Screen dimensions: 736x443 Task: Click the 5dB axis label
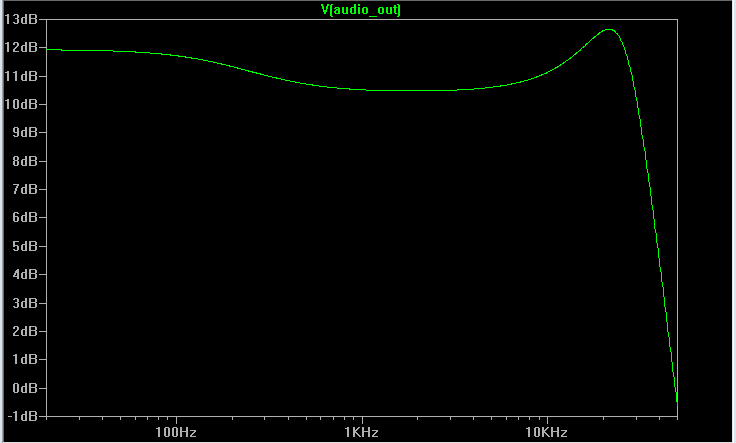(25, 246)
